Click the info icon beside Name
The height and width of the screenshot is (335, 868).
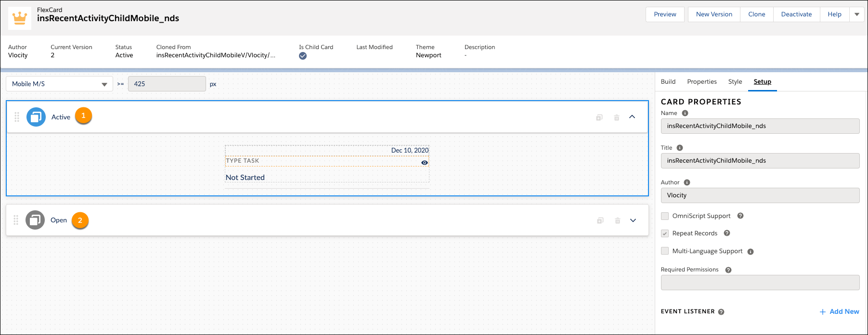685,113
